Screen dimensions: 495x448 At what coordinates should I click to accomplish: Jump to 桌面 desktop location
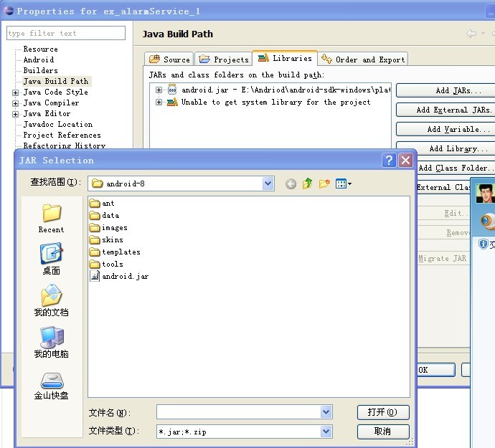pos(51,259)
